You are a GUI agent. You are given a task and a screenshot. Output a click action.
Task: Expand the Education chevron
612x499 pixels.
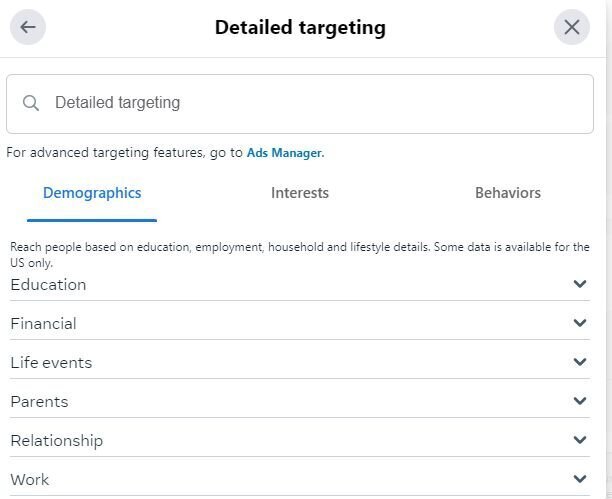coord(580,284)
